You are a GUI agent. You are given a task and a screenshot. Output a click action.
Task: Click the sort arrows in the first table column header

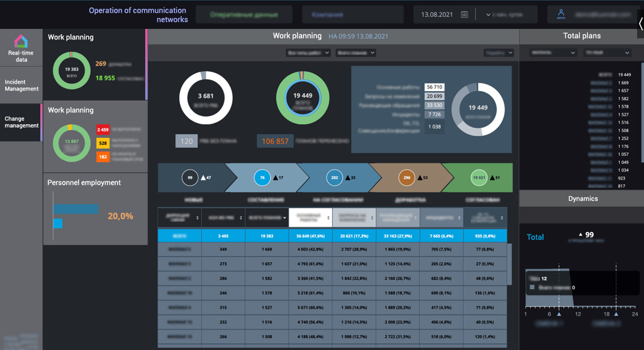coord(197,218)
